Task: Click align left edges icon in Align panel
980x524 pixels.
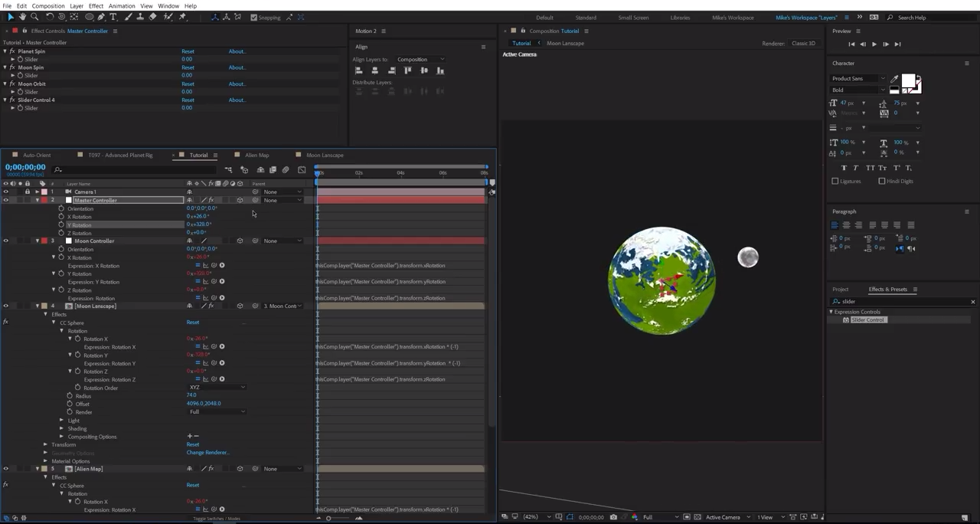Action: click(358, 70)
